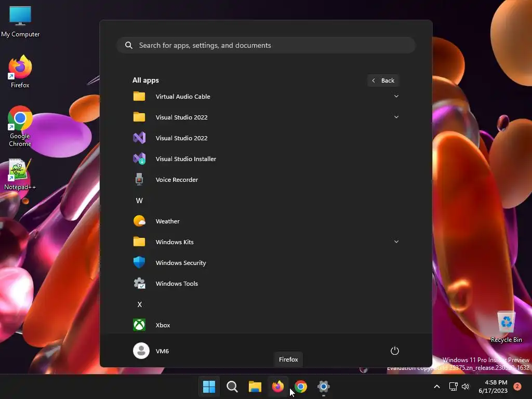Open Windows Tools gear icon

click(139, 283)
